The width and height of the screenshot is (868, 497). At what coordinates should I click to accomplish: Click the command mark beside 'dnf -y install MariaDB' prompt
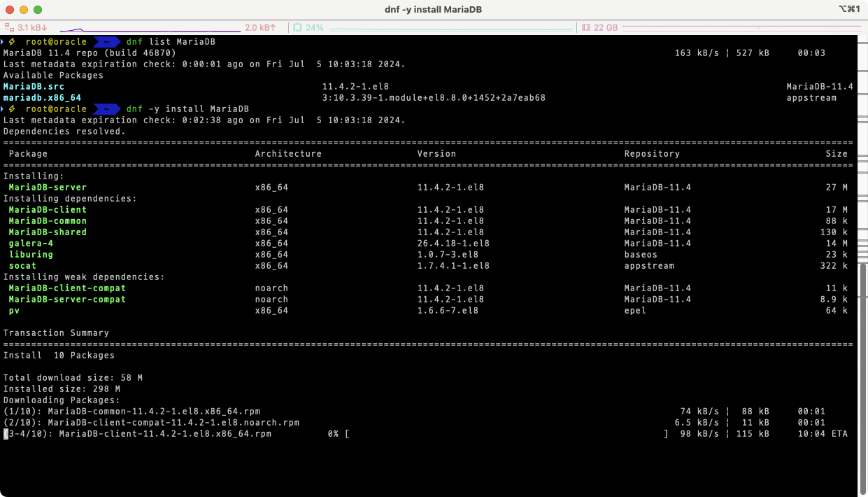3,109
